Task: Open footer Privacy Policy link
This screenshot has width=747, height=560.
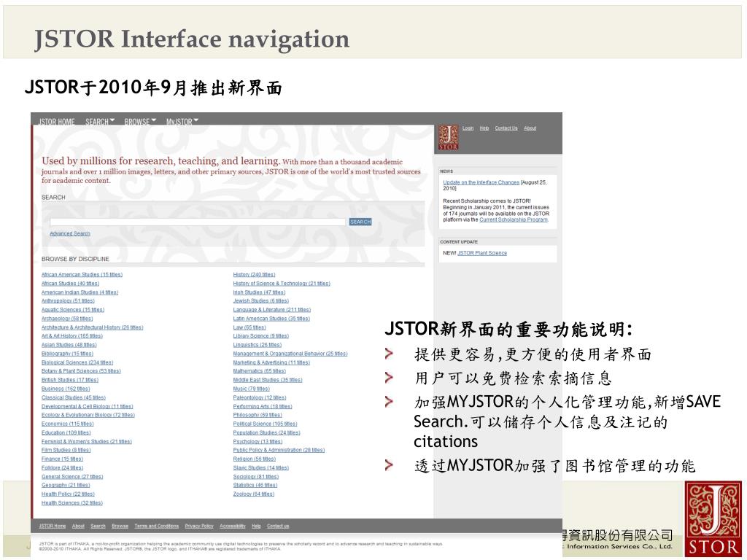Action: click(199, 526)
